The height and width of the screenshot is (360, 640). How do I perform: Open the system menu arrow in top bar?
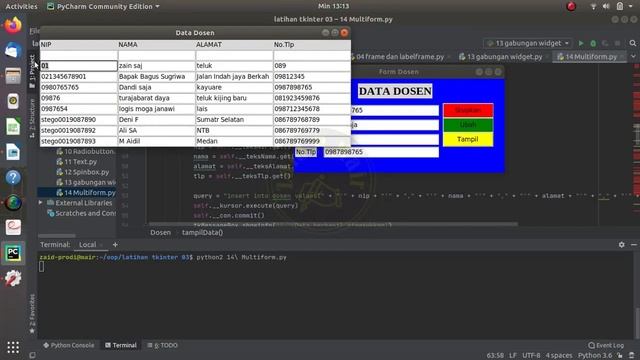(x=631, y=6)
